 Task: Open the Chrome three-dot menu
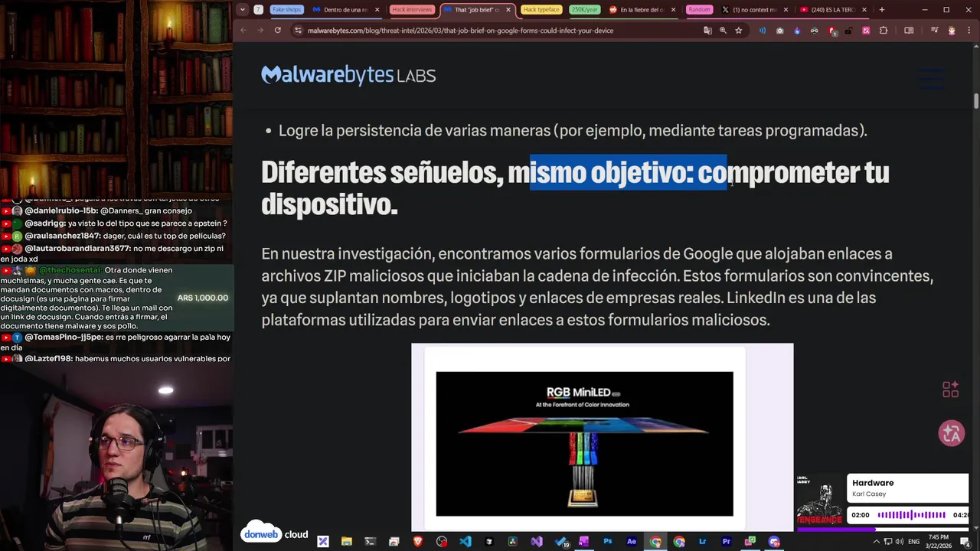tap(969, 31)
